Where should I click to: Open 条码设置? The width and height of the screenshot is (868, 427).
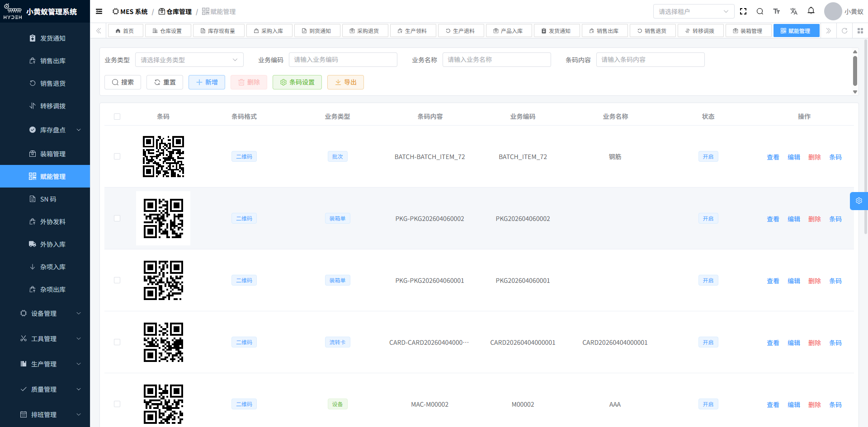coord(297,82)
